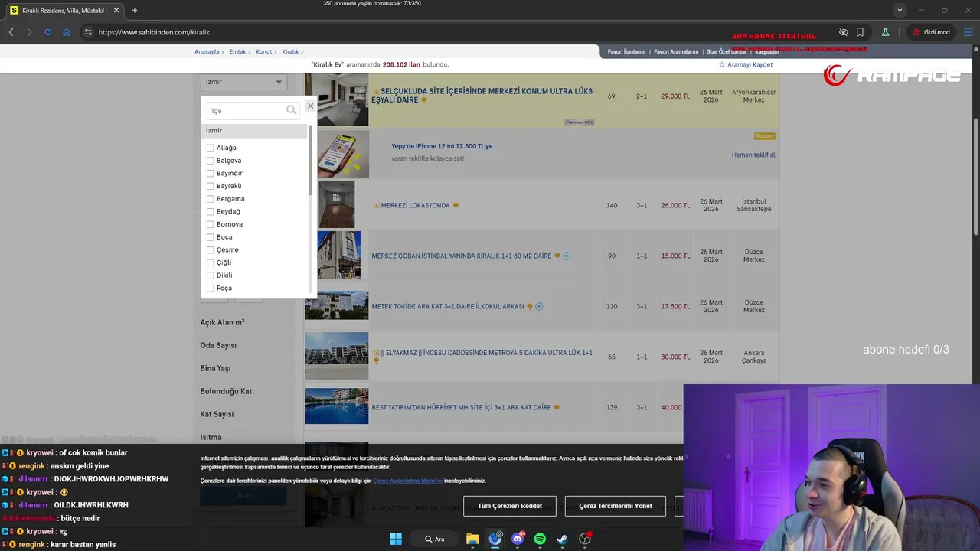The image size is (980, 551).
Task: Click the star icon next to Aramayı Kaydet
Action: 721,64
